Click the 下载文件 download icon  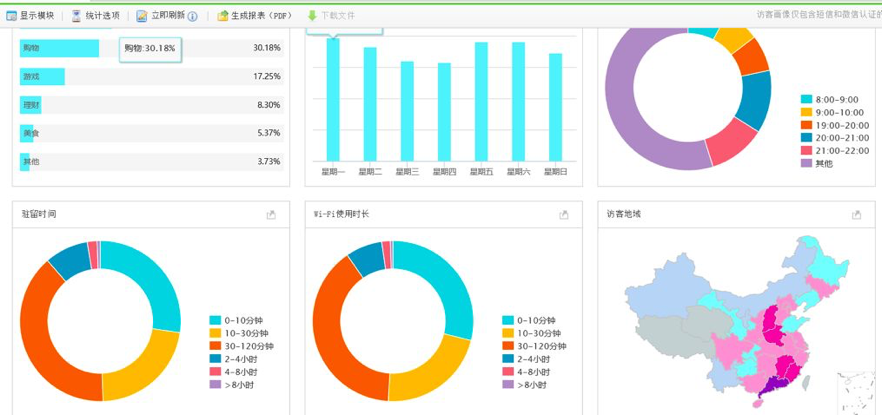pyautogui.click(x=312, y=16)
